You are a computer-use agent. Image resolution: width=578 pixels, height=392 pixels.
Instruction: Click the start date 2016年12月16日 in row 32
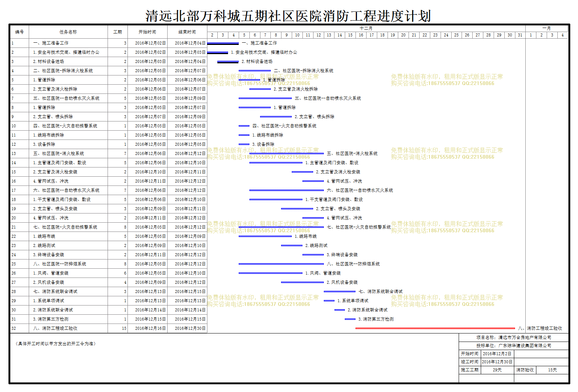coord(150,328)
